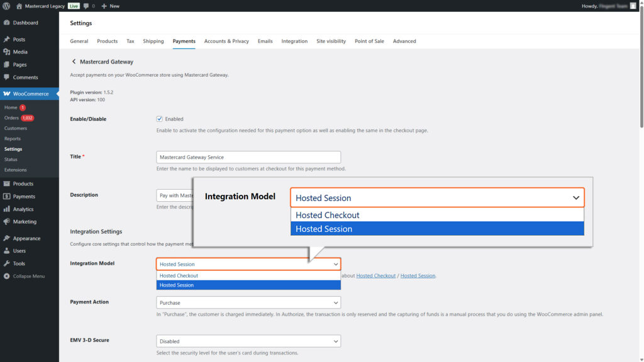Click the Hosted Session link
Image resolution: width=644 pixels, height=362 pixels.
coord(418,275)
